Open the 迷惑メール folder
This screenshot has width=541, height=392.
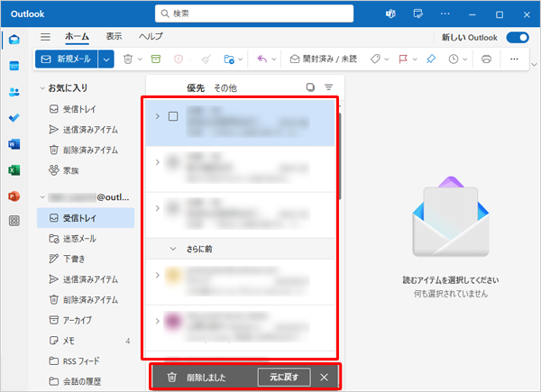click(86, 239)
